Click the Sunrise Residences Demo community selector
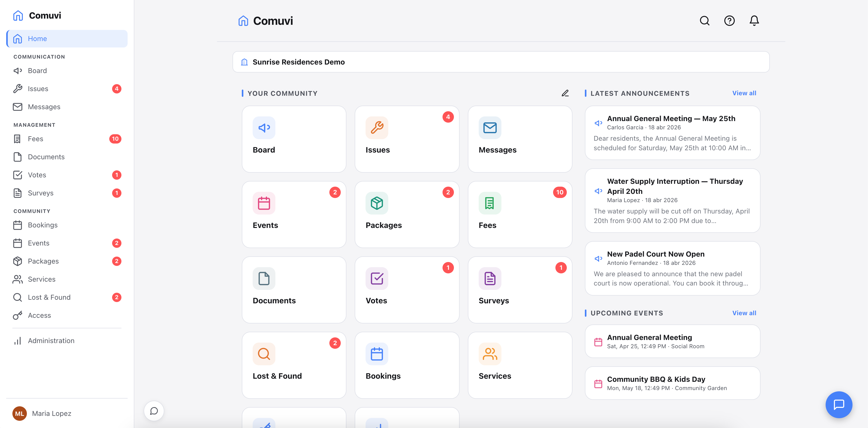 coord(501,62)
